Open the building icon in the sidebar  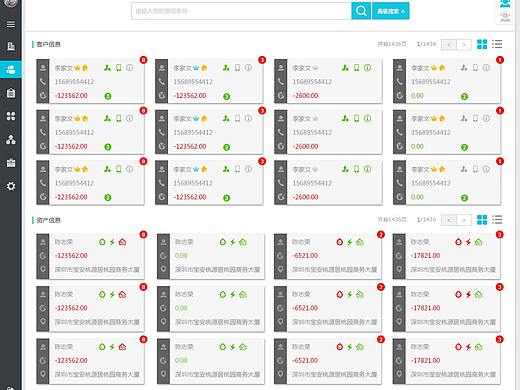pyautogui.click(x=11, y=46)
